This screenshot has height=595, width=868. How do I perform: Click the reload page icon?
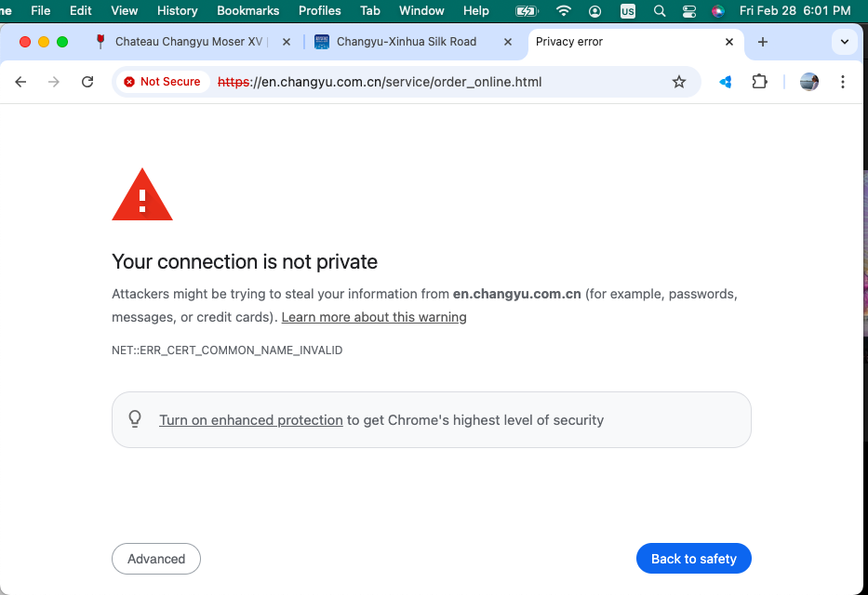(87, 82)
